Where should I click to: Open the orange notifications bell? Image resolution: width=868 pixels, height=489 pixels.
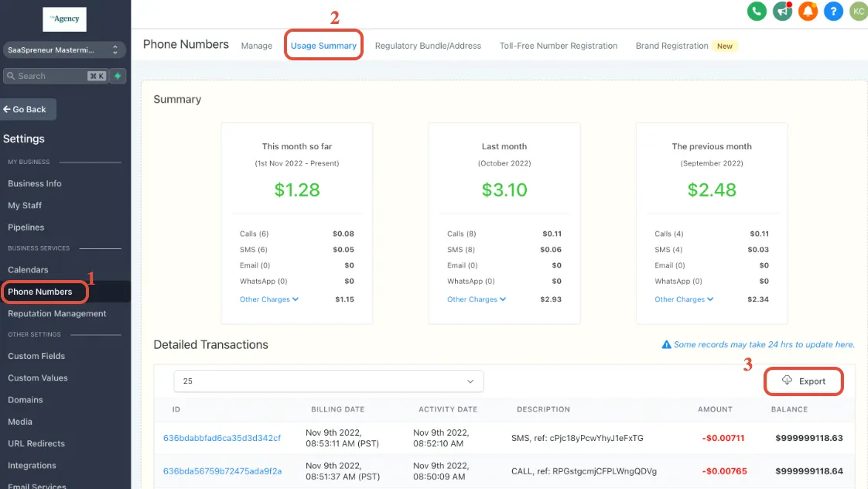(x=808, y=11)
